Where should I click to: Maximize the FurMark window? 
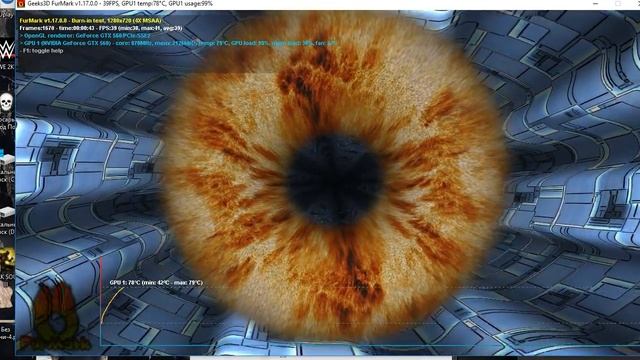point(618,4)
